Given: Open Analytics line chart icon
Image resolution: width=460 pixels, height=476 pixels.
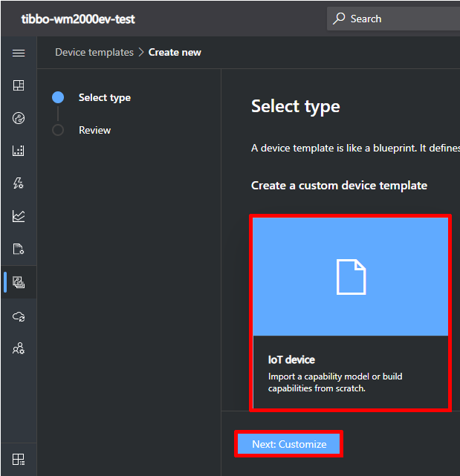Looking at the screenshot, I should 19,216.
